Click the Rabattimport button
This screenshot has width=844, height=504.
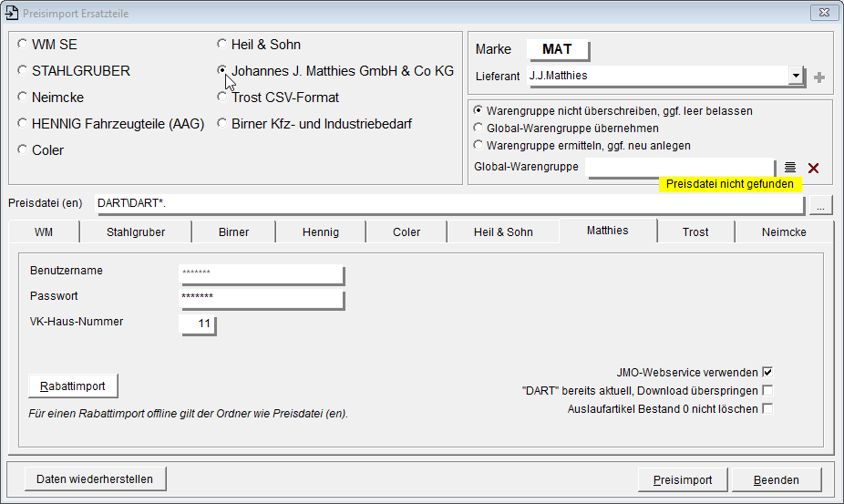pyautogui.click(x=73, y=386)
